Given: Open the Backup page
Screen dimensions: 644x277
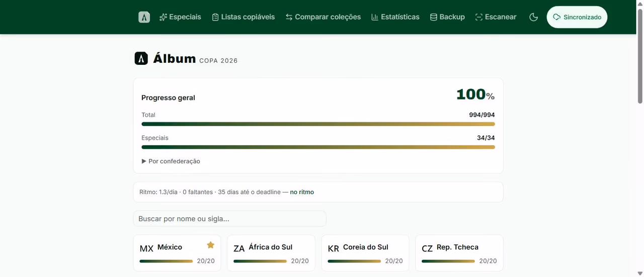Looking at the screenshot, I should pos(447,17).
